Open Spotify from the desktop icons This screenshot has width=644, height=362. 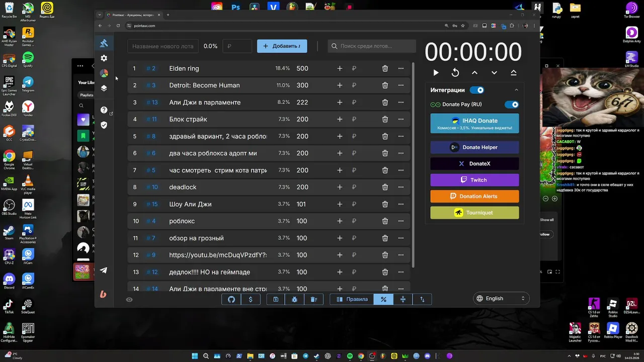(x=28, y=59)
